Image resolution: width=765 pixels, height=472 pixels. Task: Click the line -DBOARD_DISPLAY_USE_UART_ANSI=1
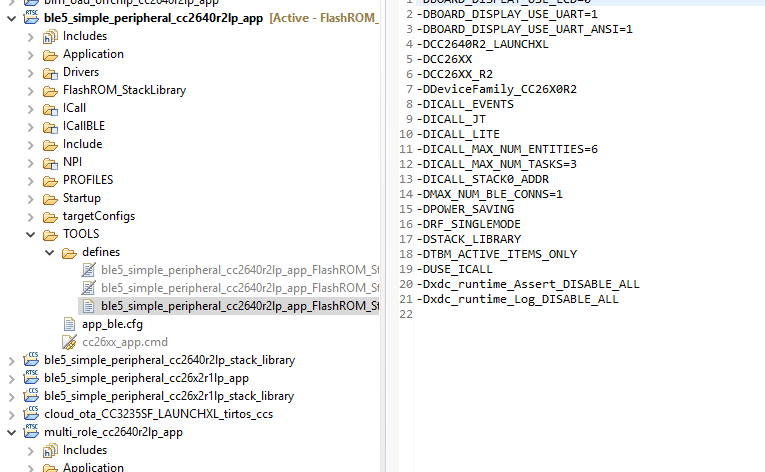tap(524, 29)
